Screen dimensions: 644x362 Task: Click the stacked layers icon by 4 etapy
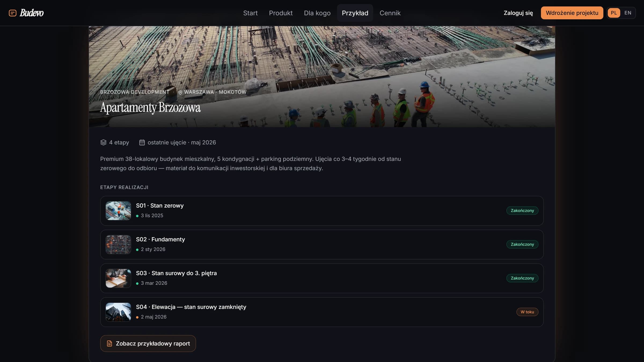tap(103, 142)
